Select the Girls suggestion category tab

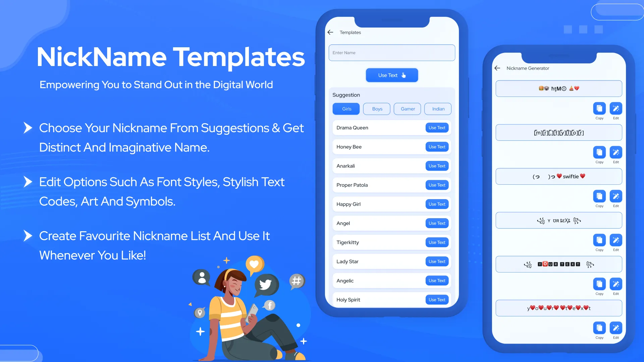pos(347,109)
